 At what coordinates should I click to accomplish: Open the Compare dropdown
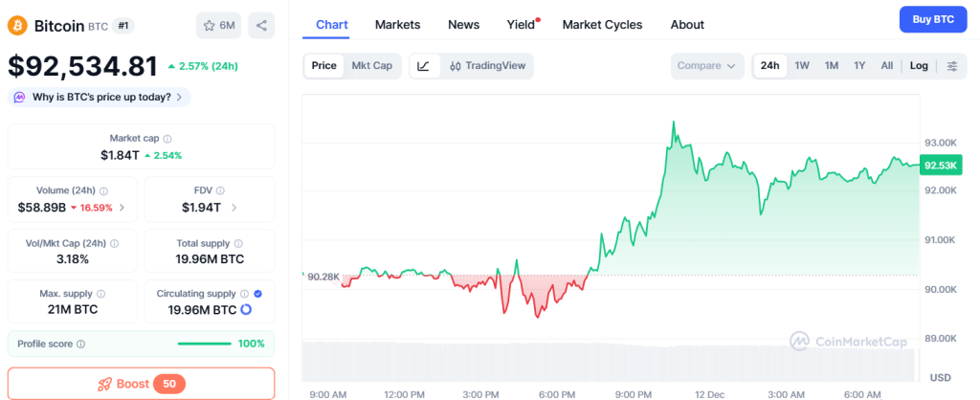click(x=707, y=66)
